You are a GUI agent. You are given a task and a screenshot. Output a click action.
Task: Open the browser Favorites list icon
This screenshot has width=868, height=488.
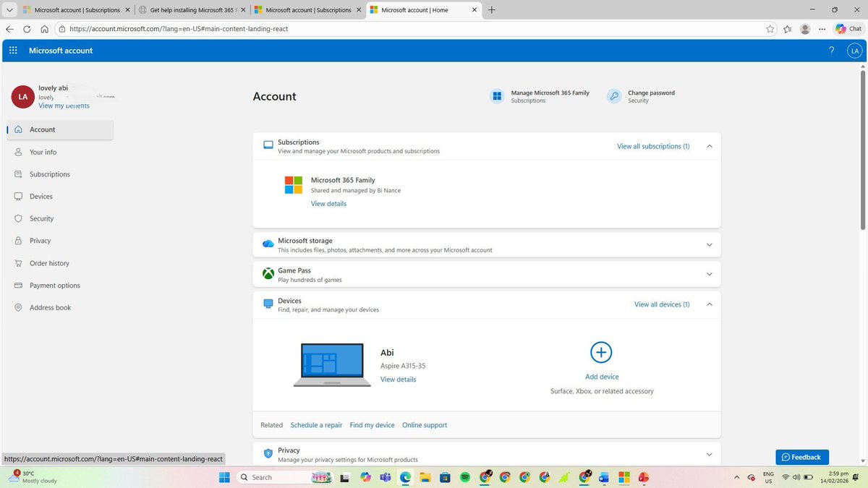coord(787,29)
